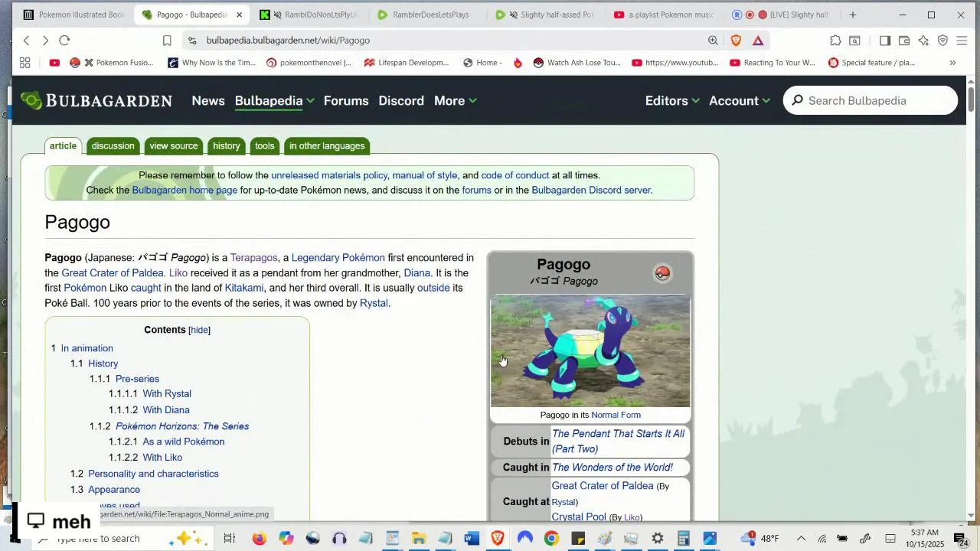This screenshot has width=980, height=551.
Task: Click the Pagogo anime image thumbnail
Action: pyautogui.click(x=590, y=351)
